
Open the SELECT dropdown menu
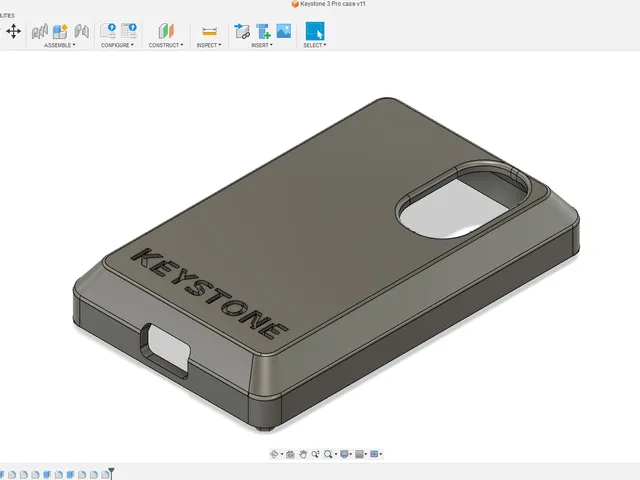[x=315, y=45]
